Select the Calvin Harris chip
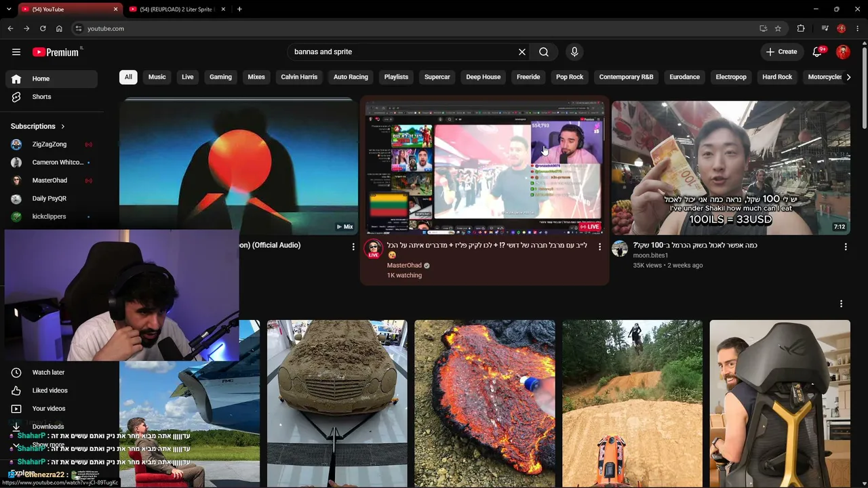The height and width of the screenshot is (488, 868). click(x=299, y=77)
